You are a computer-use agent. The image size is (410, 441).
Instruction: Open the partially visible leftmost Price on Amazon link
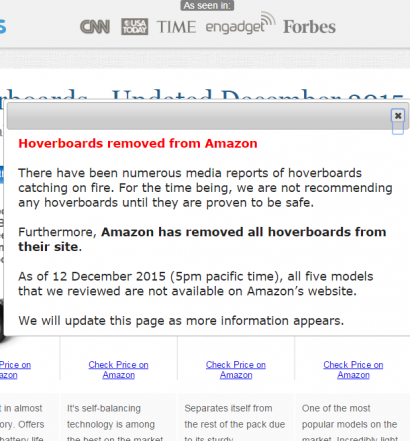point(15,370)
